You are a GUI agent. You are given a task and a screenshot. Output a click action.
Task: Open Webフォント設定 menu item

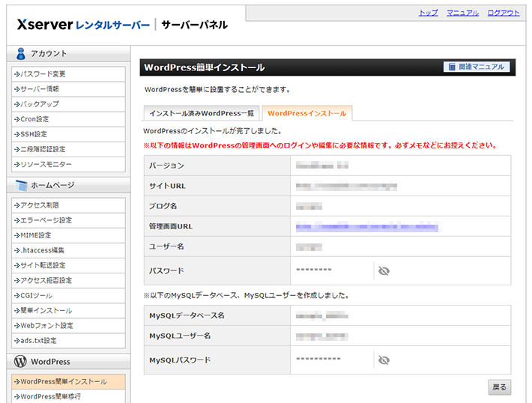click(68, 325)
